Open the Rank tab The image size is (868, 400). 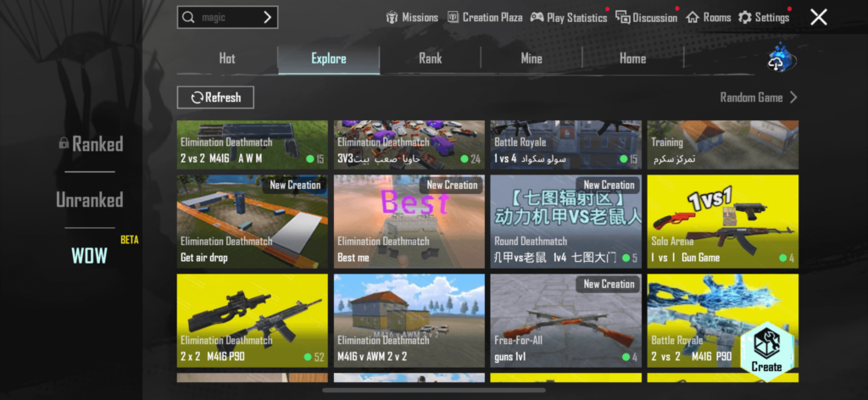pos(430,58)
